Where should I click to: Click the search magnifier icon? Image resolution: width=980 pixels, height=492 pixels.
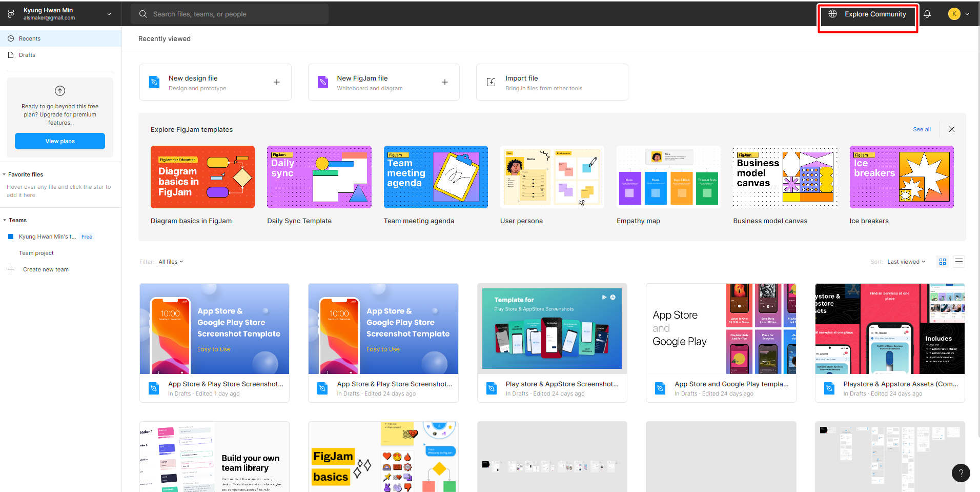[x=143, y=14]
